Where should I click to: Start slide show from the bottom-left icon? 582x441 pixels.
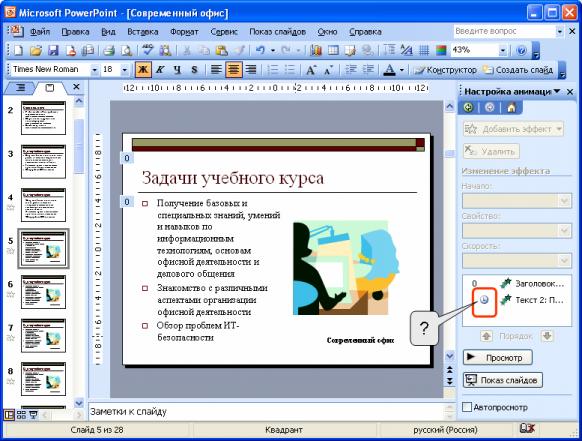33,415
